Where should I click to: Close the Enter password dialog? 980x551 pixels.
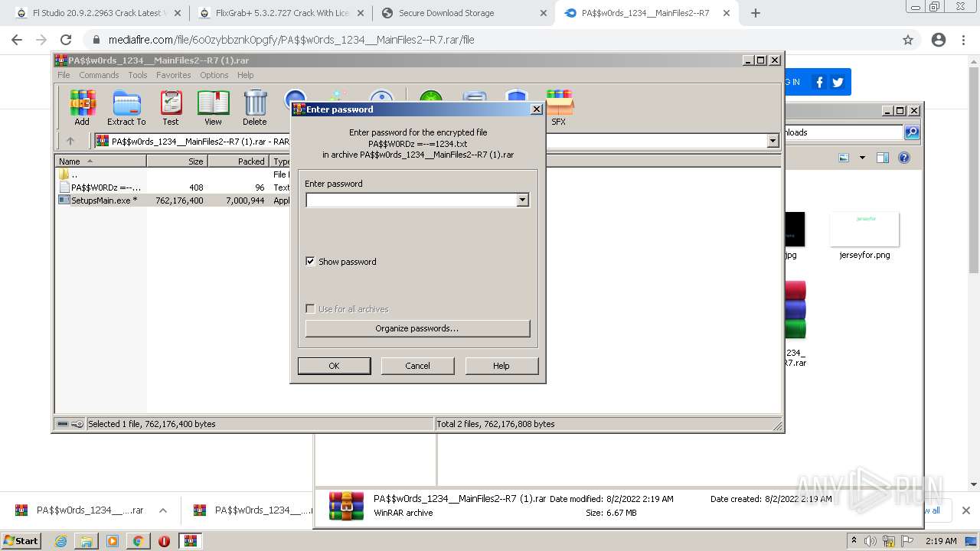point(537,109)
